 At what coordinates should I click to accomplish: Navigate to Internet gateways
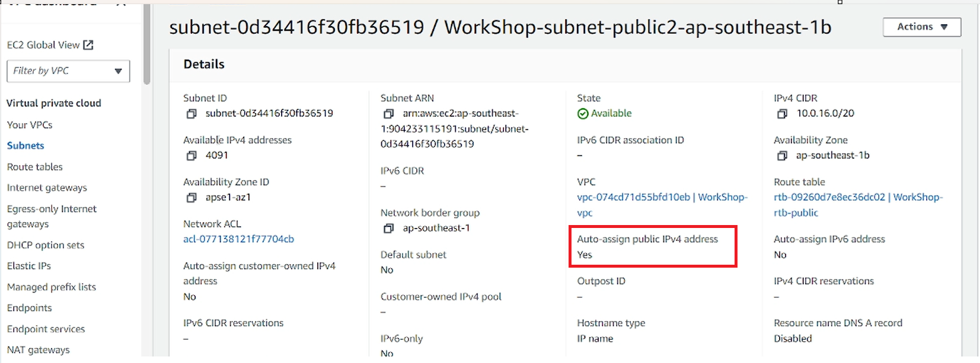click(47, 188)
